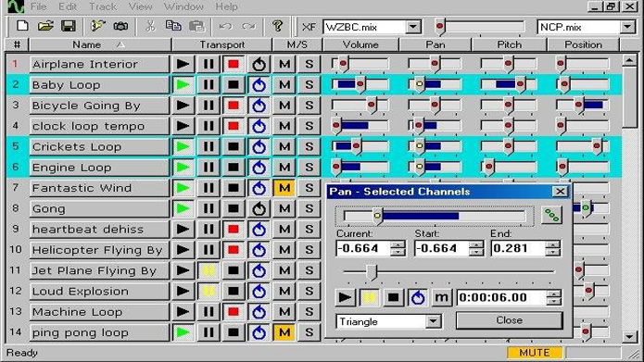Mute the Fantastic Wind track
644x362 pixels.
click(x=284, y=188)
